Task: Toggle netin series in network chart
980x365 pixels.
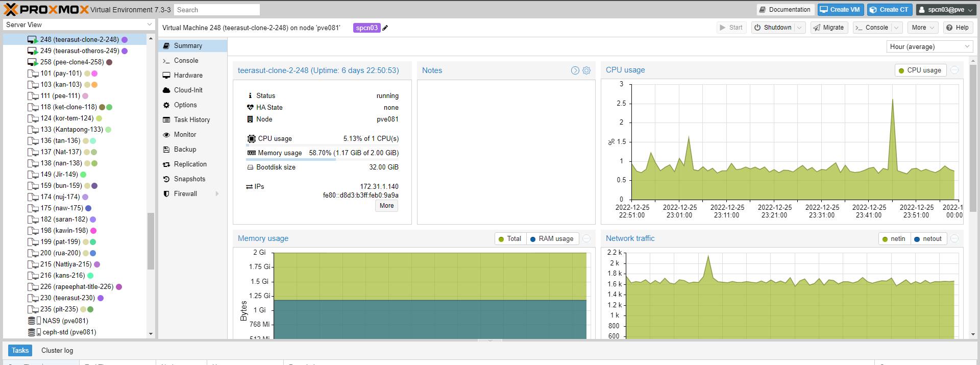Action: pos(894,238)
